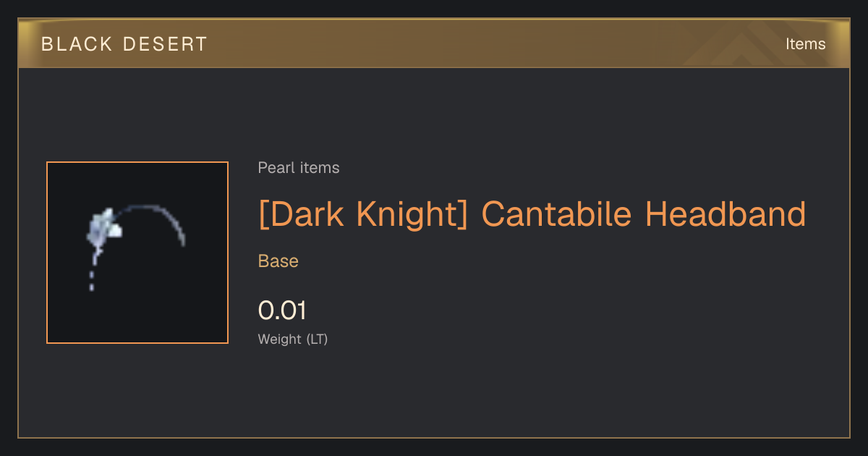Click the chevron emblem in the gold header
The height and width of the screenshot is (456, 868).
click(752, 44)
